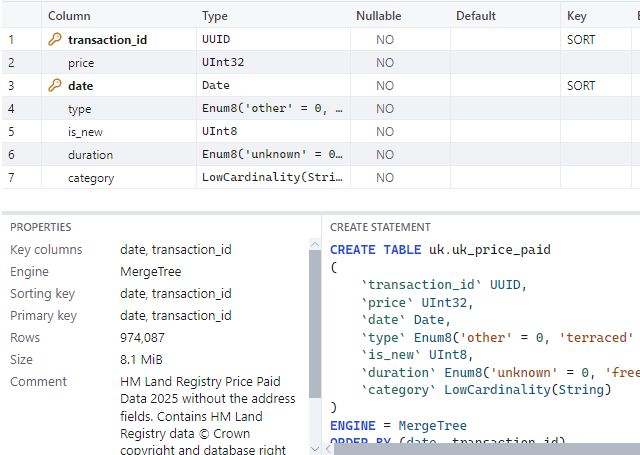Image resolution: width=640 pixels, height=455 pixels.
Task: Click the CREATE TABLE uk.uk_price_paid line
Action: click(x=440, y=249)
